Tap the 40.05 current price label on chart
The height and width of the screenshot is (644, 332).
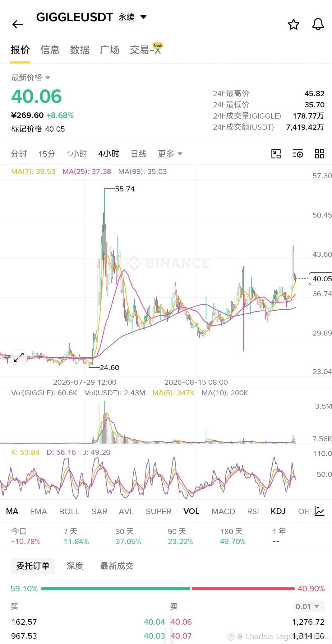pos(321,279)
